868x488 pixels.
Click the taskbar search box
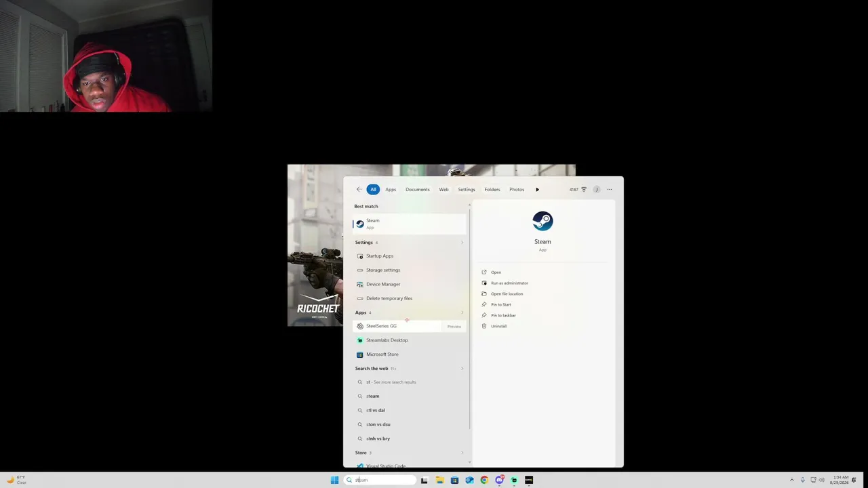(380, 481)
